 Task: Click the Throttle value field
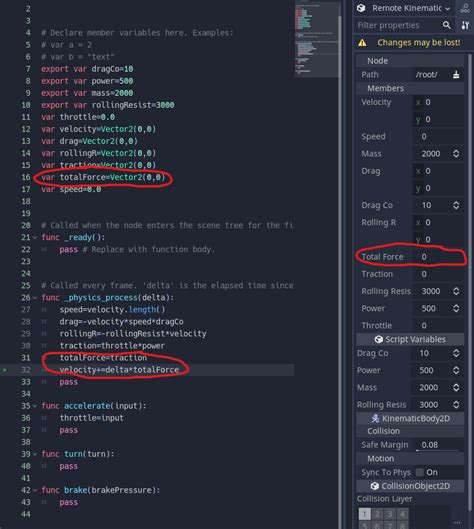point(439,326)
